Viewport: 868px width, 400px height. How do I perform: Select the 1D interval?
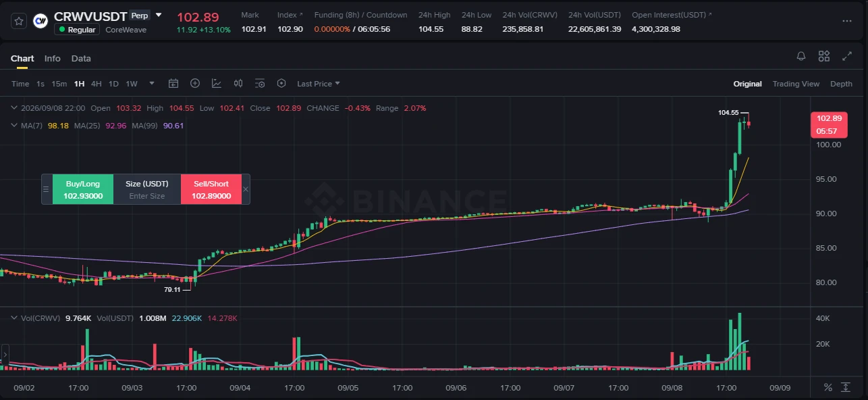pyautogui.click(x=113, y=84)
